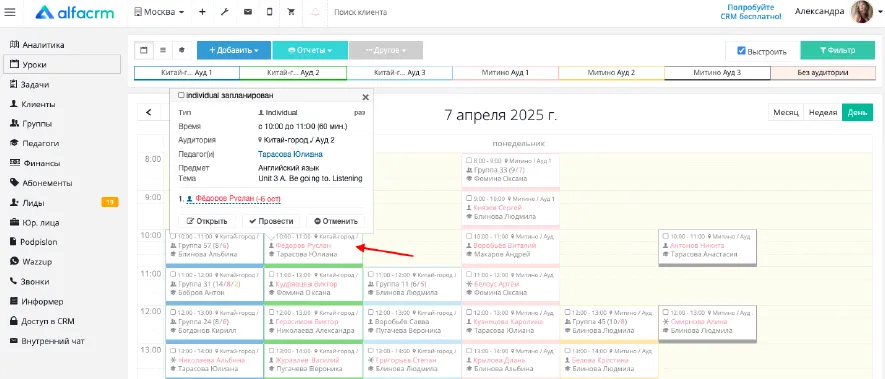
Task: Close the individual lesson popup
Action: (x=365, y=97)
